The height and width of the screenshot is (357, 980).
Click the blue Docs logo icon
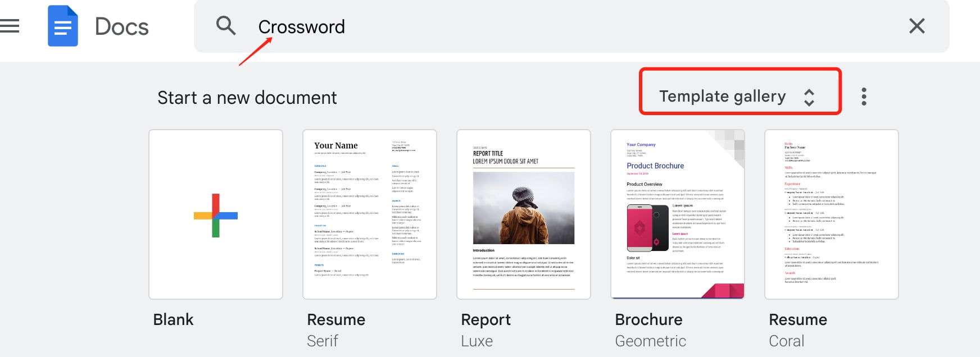click(x=63, y=26)
